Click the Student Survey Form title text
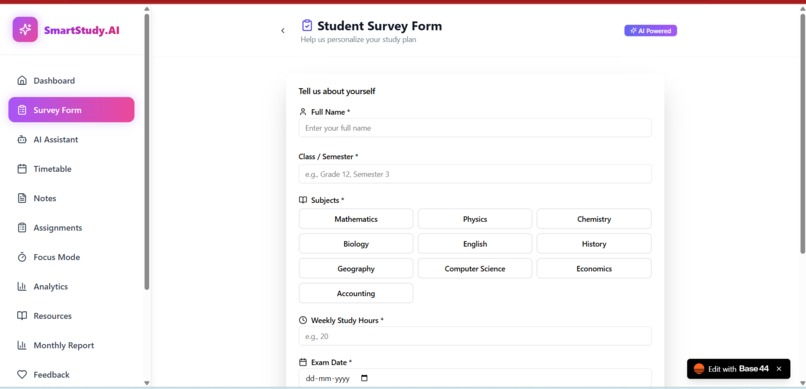The height and width of the screenshot is (389, 806). (x=379, y=26)
